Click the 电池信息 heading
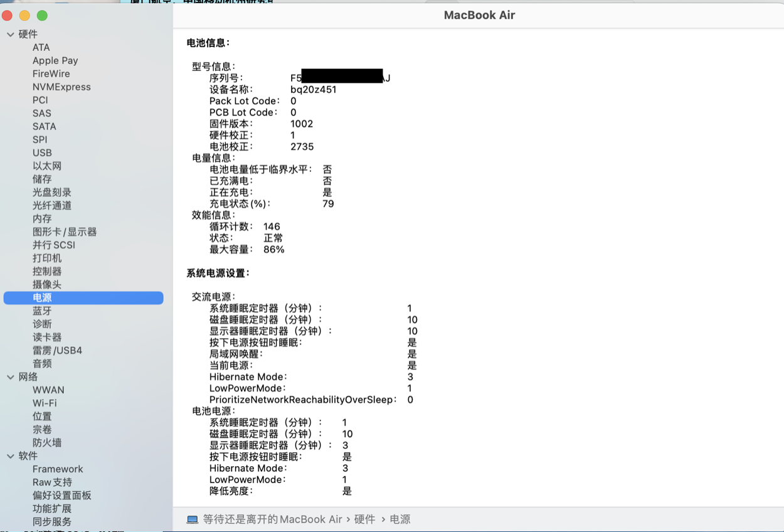The image size is (784, 532). pyautogui.click(x=208, y=43)
